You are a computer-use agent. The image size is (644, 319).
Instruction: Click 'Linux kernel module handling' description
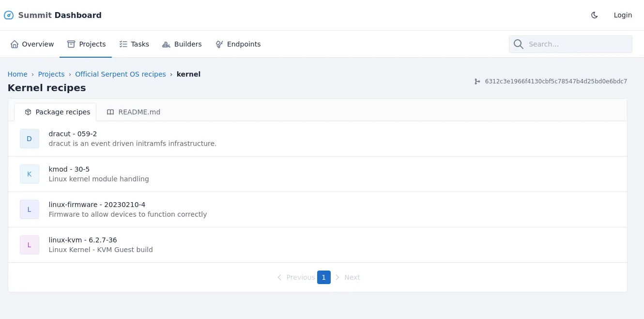[x=99, y=179]
